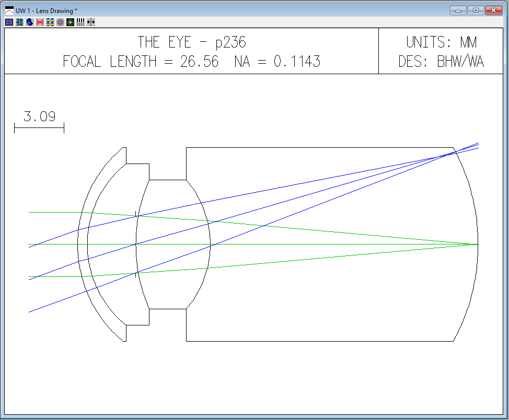This screenshot has height=420, width=509.
Task: Click the NA = 0.1143 value
Action: 277,61
